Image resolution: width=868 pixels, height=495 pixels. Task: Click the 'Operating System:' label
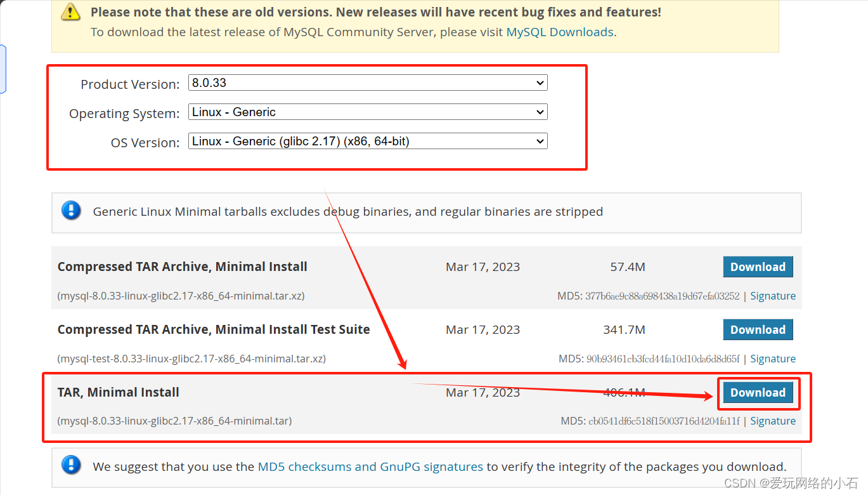pyautogui.click(x=124, y=114)
